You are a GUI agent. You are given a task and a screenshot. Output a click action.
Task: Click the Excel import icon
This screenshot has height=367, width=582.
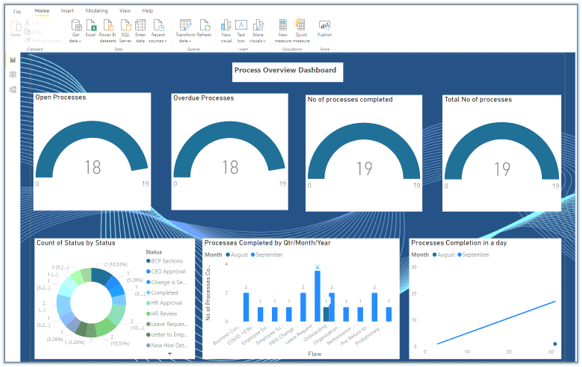(x=91, y=25)
